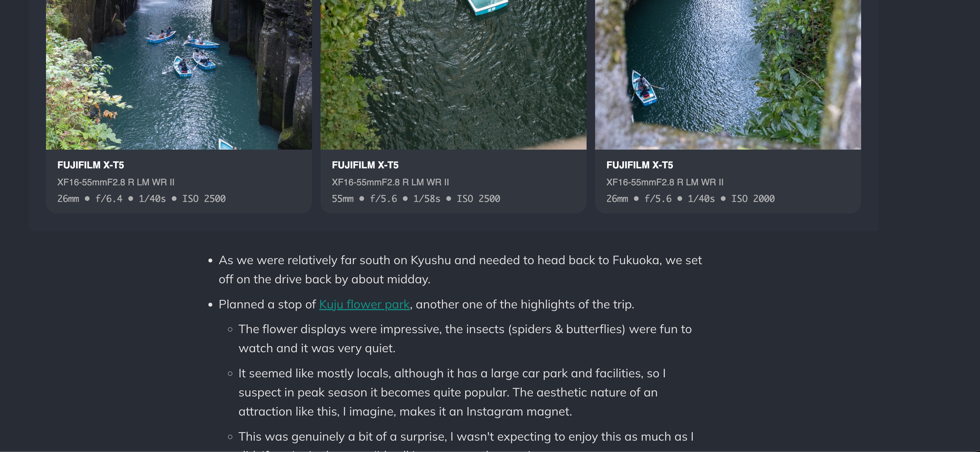Click FUJIFILM X-T5 title in the leftmost card
980x452 pixels.
click(x=91, y=165)
